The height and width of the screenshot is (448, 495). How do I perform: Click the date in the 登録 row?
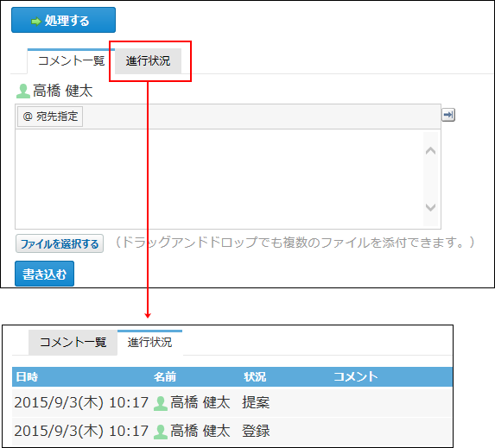[x=81, y=431]
